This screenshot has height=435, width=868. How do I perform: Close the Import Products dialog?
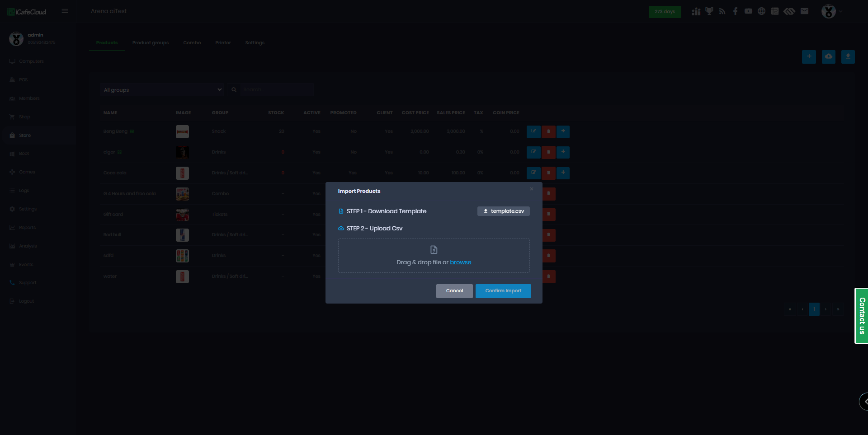tap(532, 189)
